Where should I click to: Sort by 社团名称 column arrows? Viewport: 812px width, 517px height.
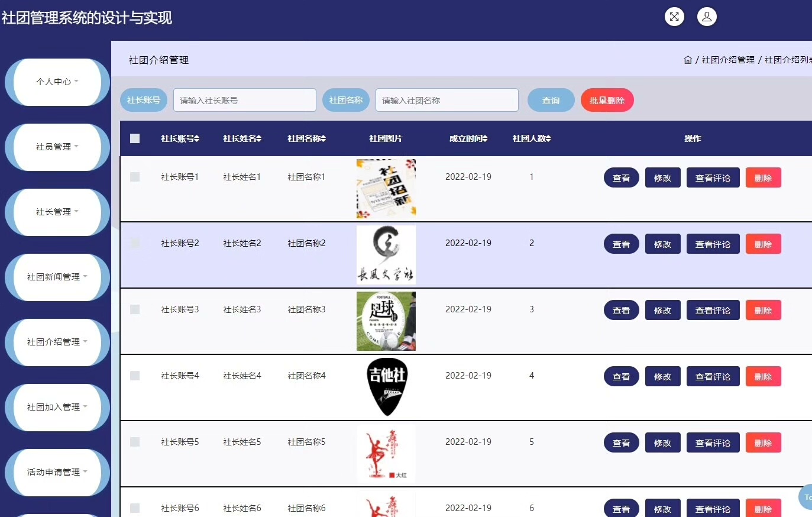click(x=323, y=138)
